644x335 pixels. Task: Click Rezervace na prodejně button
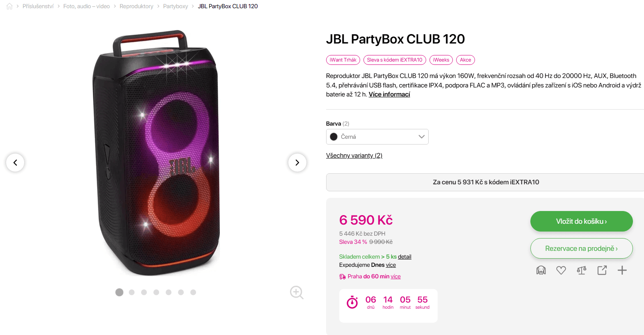tap(581, 248)
